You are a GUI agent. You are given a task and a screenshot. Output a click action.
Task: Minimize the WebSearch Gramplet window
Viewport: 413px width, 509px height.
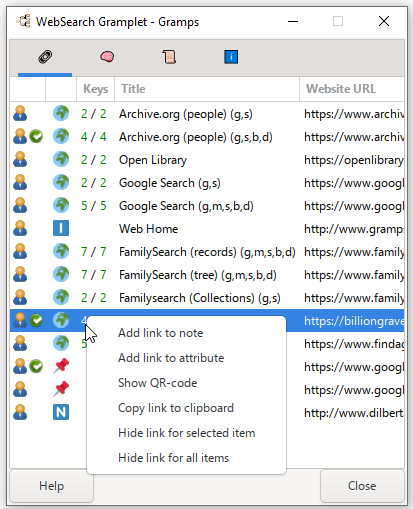(293, 22)
